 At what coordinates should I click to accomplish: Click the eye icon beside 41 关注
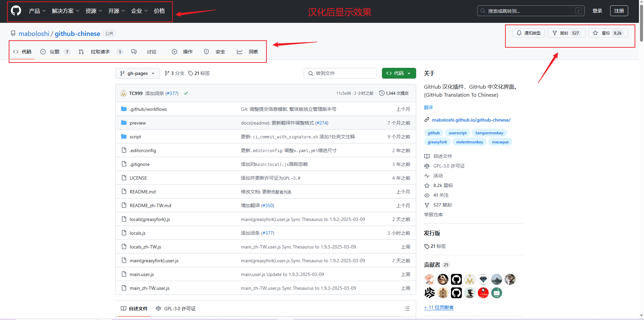[x=427, y=195]
